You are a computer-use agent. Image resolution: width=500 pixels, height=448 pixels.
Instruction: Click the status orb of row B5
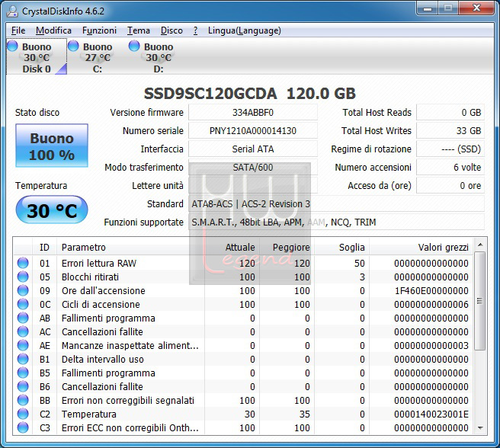tap(23, 373)
